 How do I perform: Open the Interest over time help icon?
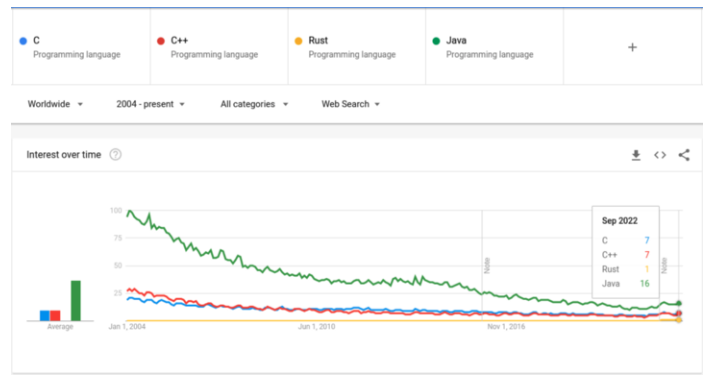click(116, 154)
